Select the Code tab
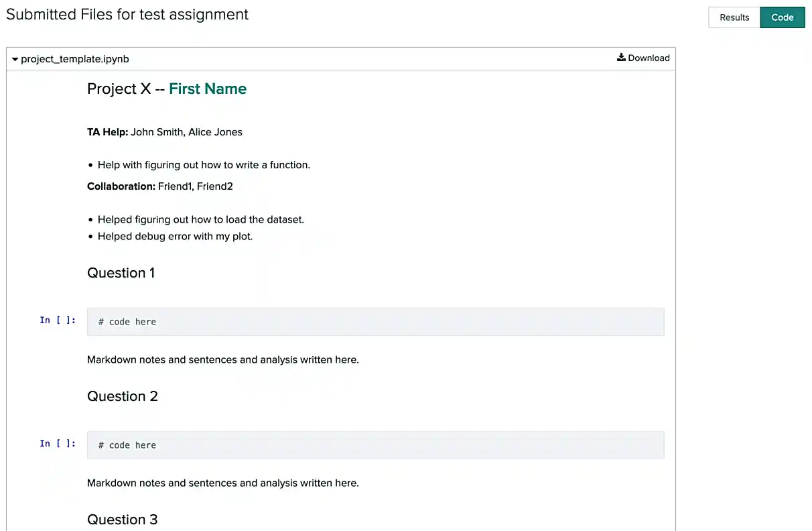 click(783, 17)
